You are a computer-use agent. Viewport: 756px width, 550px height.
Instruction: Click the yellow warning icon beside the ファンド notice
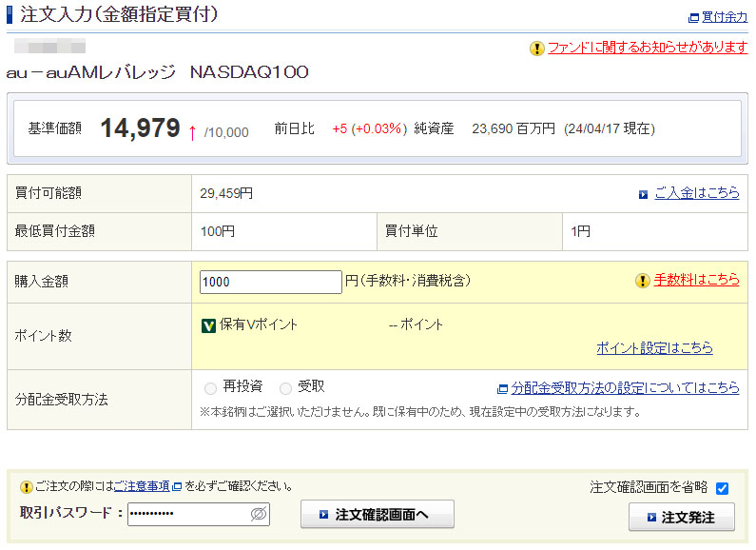coord(537,49)
